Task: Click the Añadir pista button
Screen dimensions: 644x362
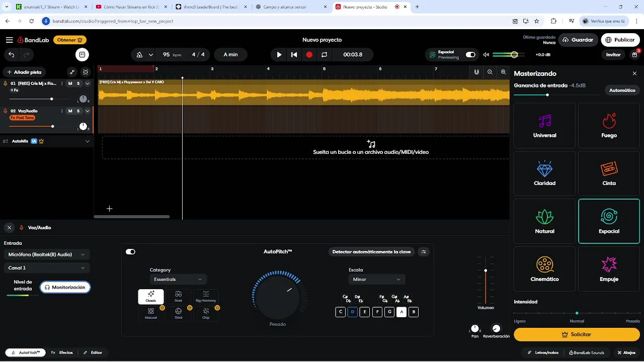Action: tap(24, 72)
